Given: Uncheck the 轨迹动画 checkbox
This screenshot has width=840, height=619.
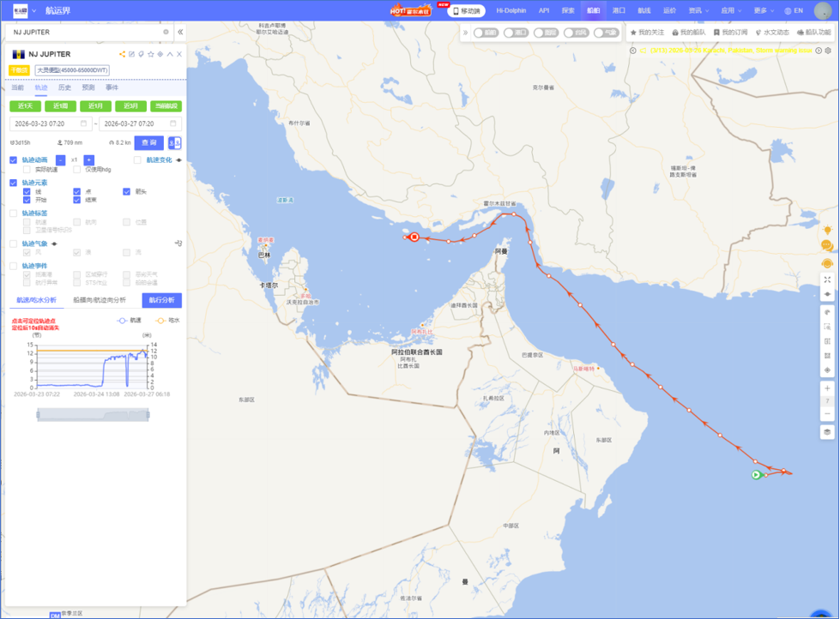Looking at the screenshot, I should (x=14, y=160).
